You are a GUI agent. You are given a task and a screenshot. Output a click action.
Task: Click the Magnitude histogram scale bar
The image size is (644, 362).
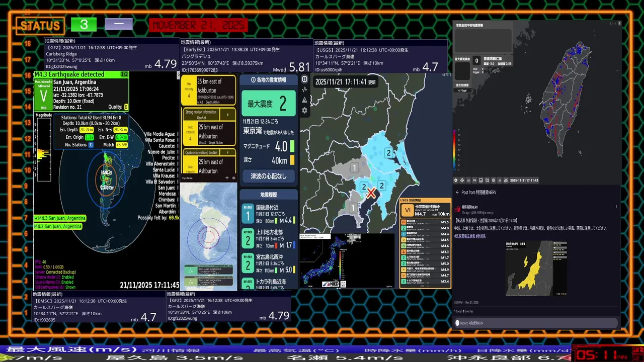pyautogui.click(x=43, y=149)
